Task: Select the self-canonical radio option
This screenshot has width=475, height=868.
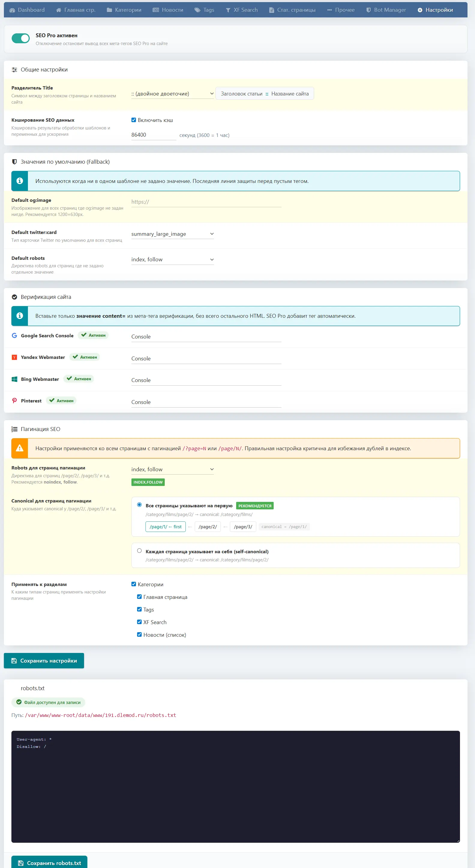Action: [x=139, y=551]
